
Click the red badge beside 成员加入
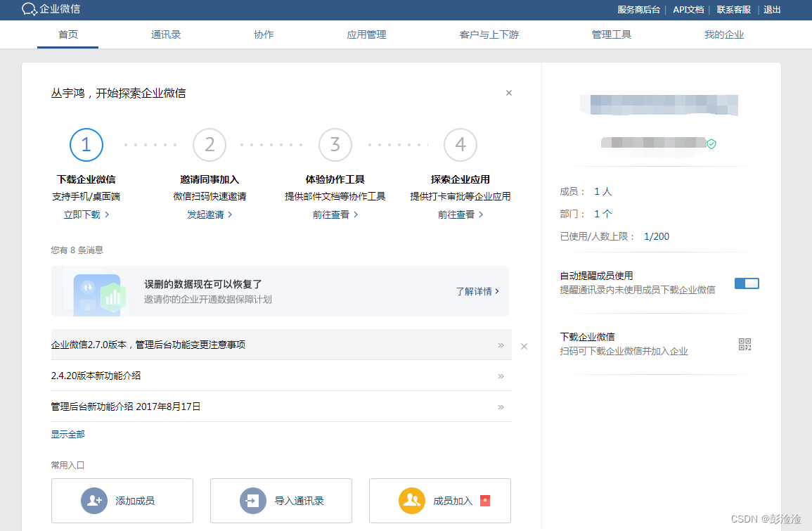coord(484,501)
